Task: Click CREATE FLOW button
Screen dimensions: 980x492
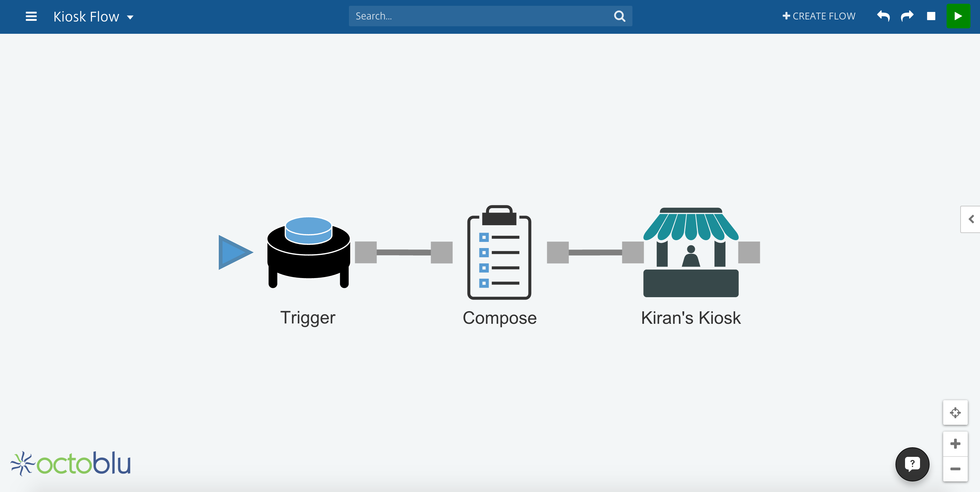Action: [x=819, y=16]
